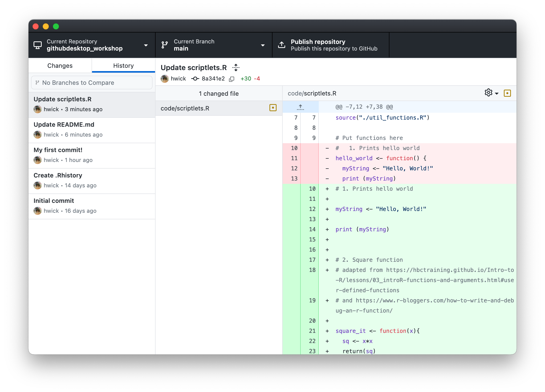The image size is (545, 392).
Task: Open the Current Branch dropdown
Action: pyautogui.click(x=214, y=45)
